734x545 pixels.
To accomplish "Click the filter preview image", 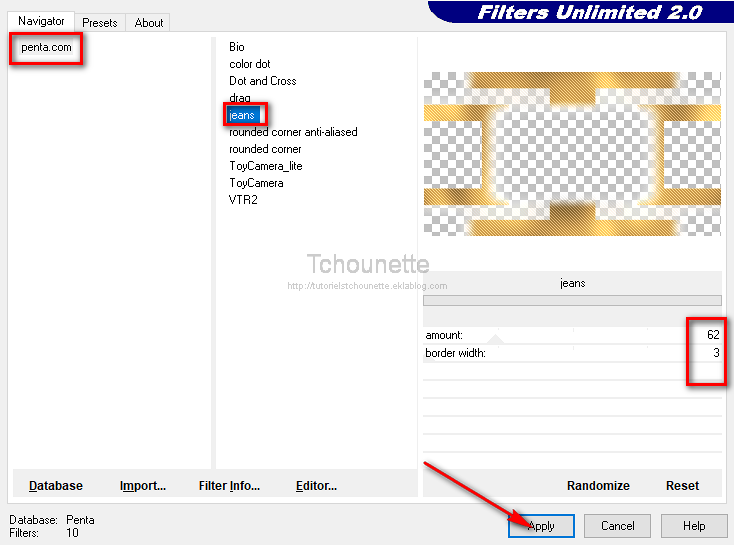I will (572, 153).
